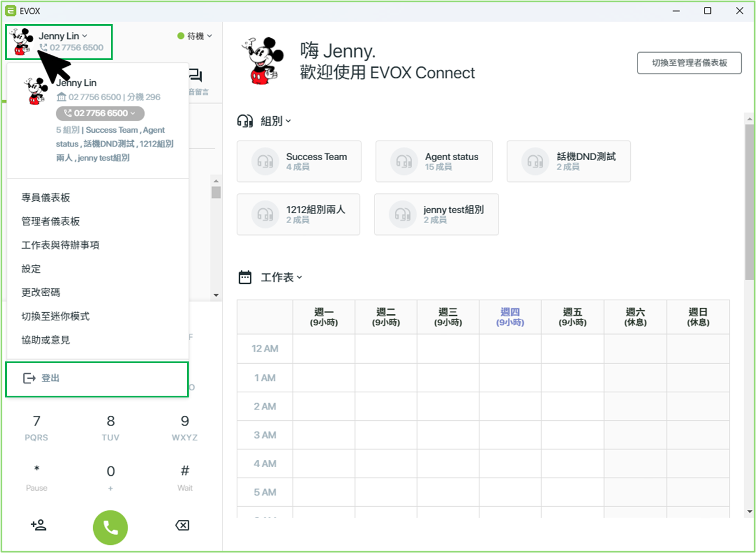
Task: Click the 5 AM time row label
Action: click(x=265, y=492)
